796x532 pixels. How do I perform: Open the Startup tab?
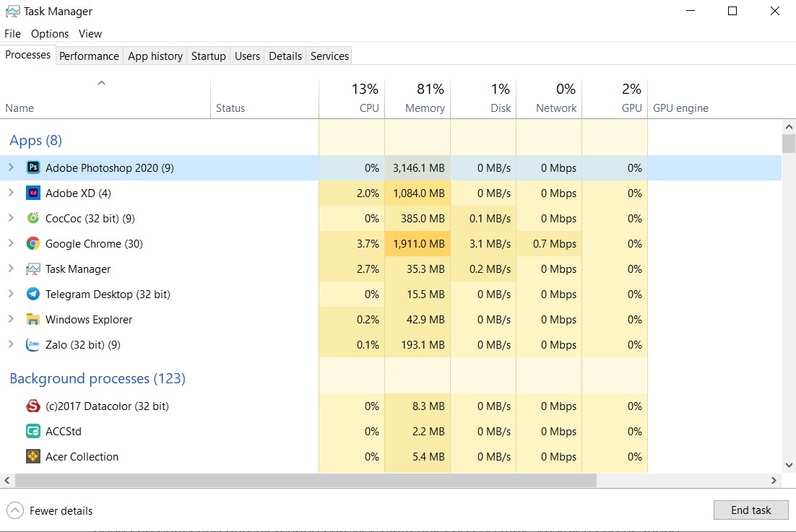point(208,56)
